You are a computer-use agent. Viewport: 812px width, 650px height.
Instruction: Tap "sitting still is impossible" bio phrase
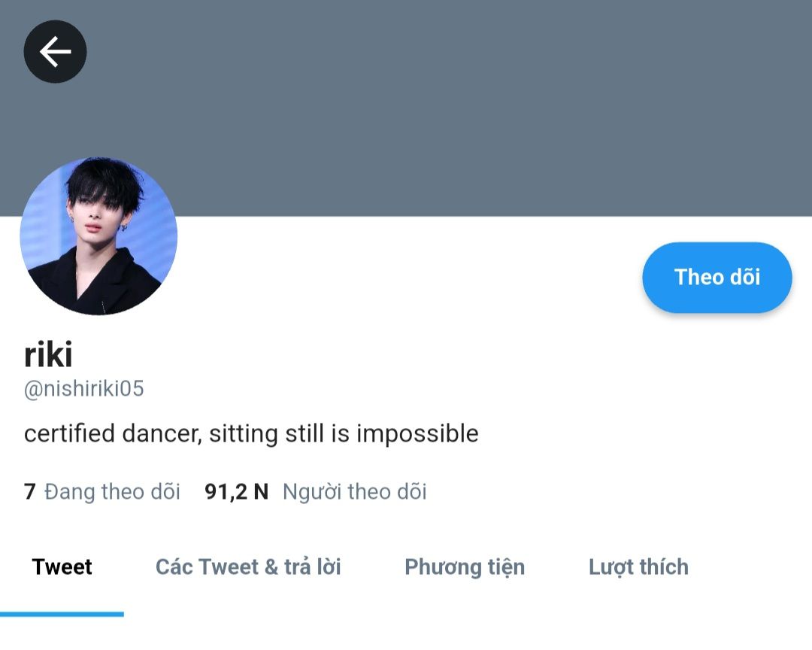click(x=344, y=433)
